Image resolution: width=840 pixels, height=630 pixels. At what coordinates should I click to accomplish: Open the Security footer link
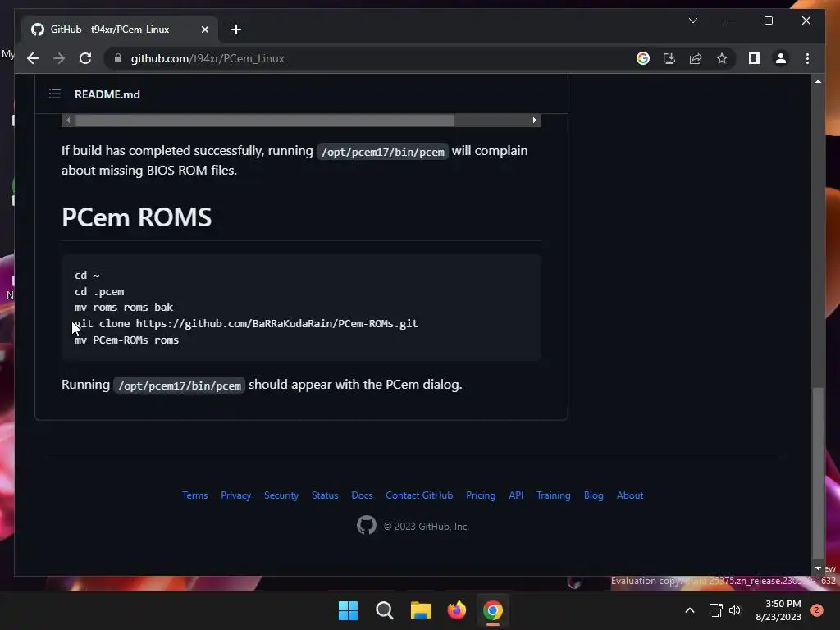click(x=281, y=495)
